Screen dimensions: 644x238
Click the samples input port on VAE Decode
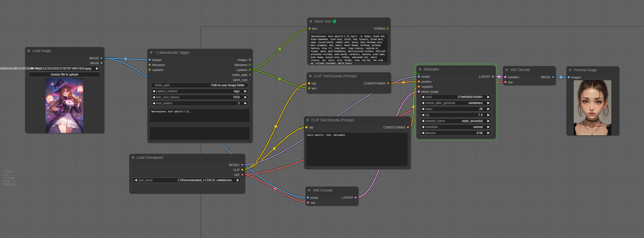pos(506,77)
